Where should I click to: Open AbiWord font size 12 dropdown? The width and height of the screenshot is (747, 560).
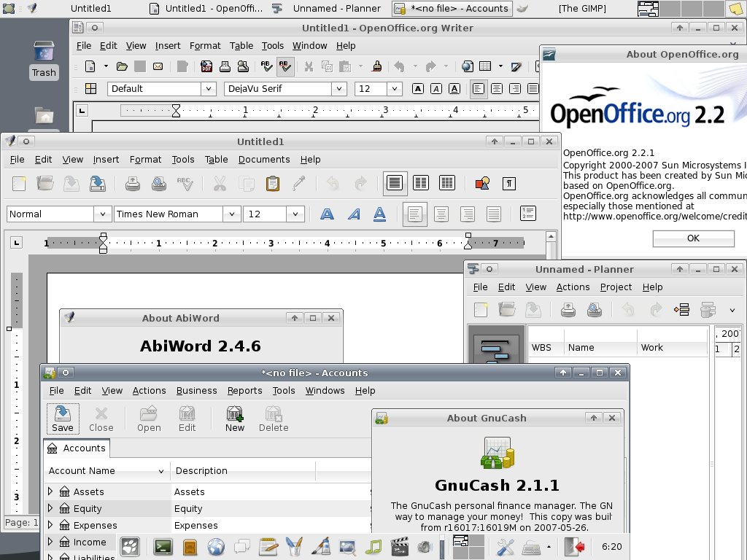tap(295, 214)
